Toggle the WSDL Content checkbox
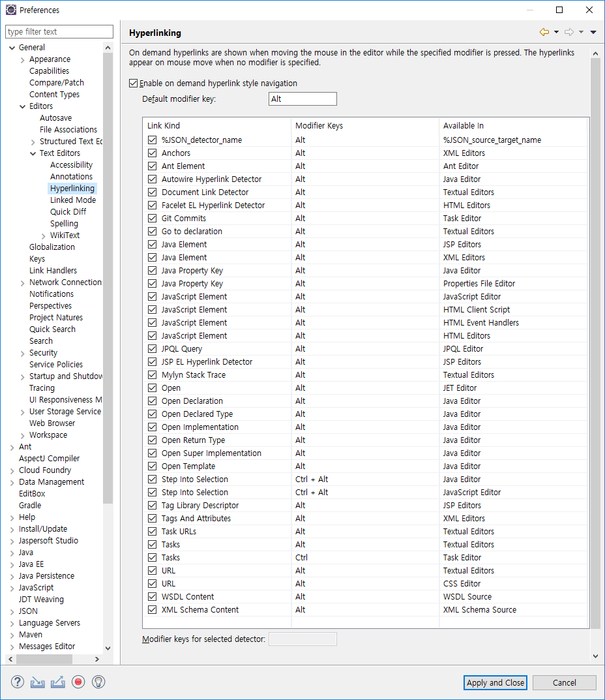Screen dimensions: 605x700 point(152,597)
